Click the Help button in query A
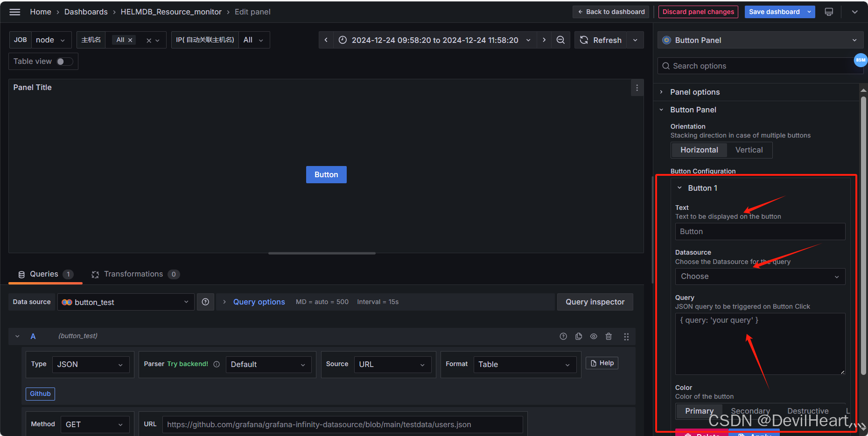This screenshot has height=436, width=868. pos(602,363)
